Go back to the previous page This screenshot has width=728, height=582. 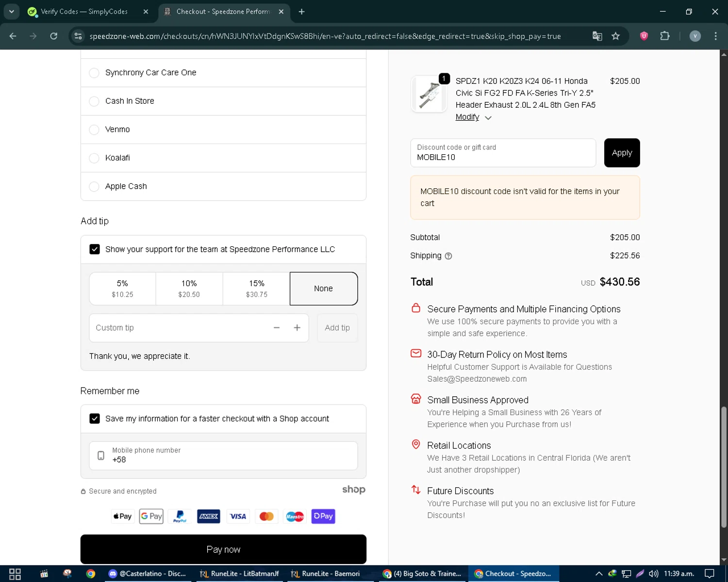13,36
